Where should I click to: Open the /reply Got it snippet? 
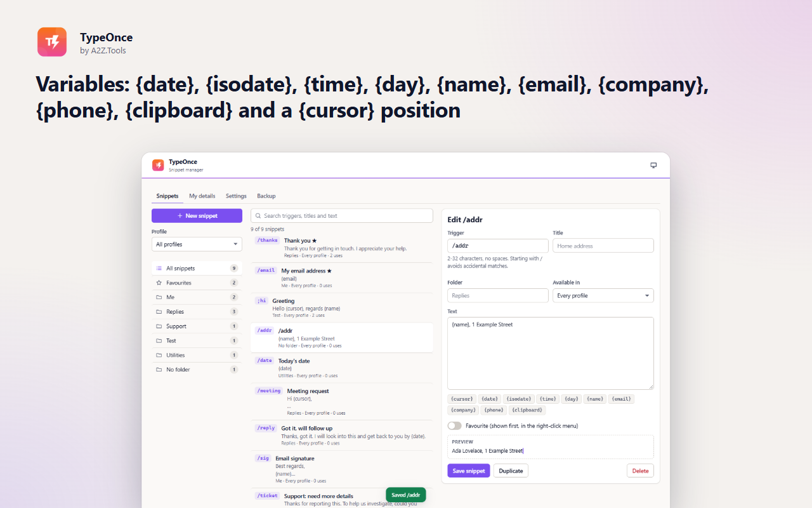click(x=342, y=435)
